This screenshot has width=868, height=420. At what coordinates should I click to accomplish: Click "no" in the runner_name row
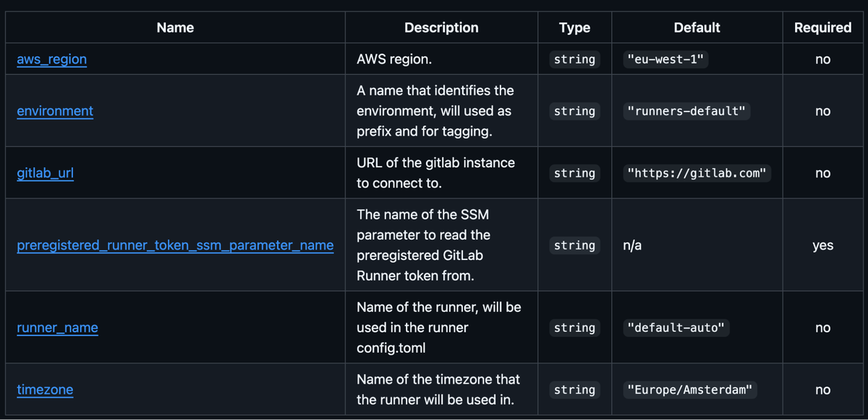click(x=822, y=327)
